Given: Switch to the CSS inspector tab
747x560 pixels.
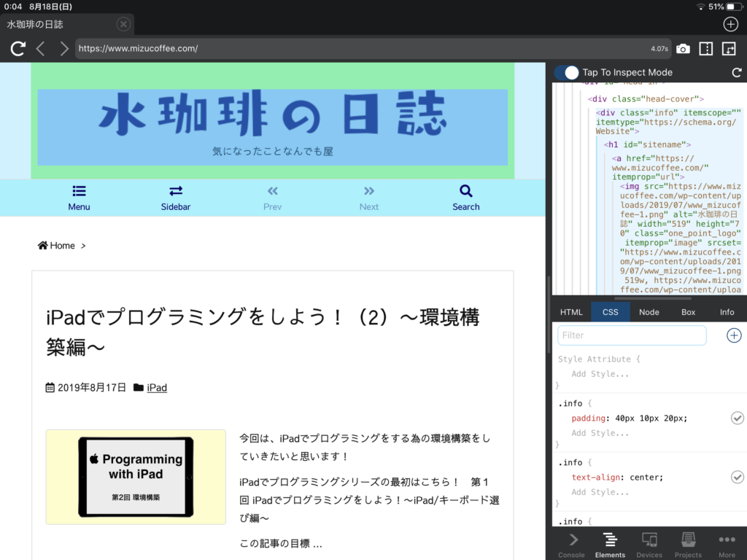Looking at the screenshot, I should (611, 312).
